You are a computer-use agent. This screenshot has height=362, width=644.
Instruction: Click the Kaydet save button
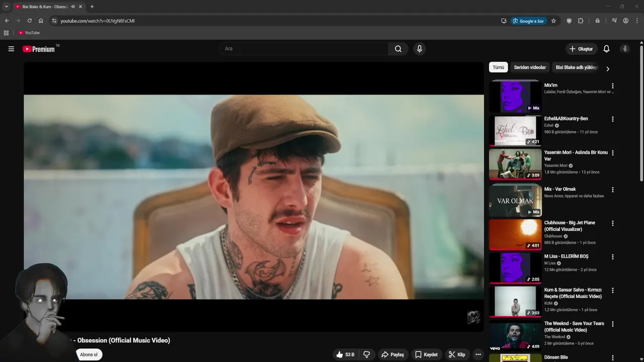tap(426, 354)
